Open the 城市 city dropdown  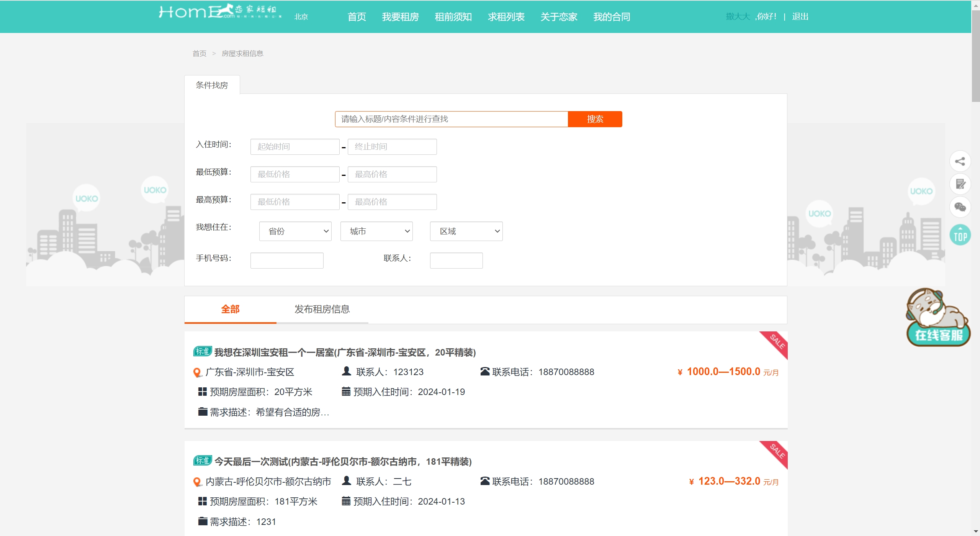[x=376, y=231]
